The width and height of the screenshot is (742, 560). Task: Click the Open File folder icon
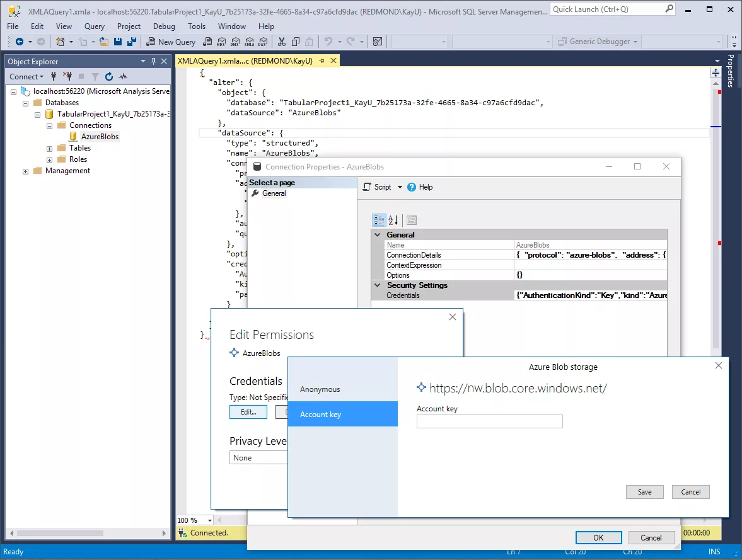tap(103, 42)
